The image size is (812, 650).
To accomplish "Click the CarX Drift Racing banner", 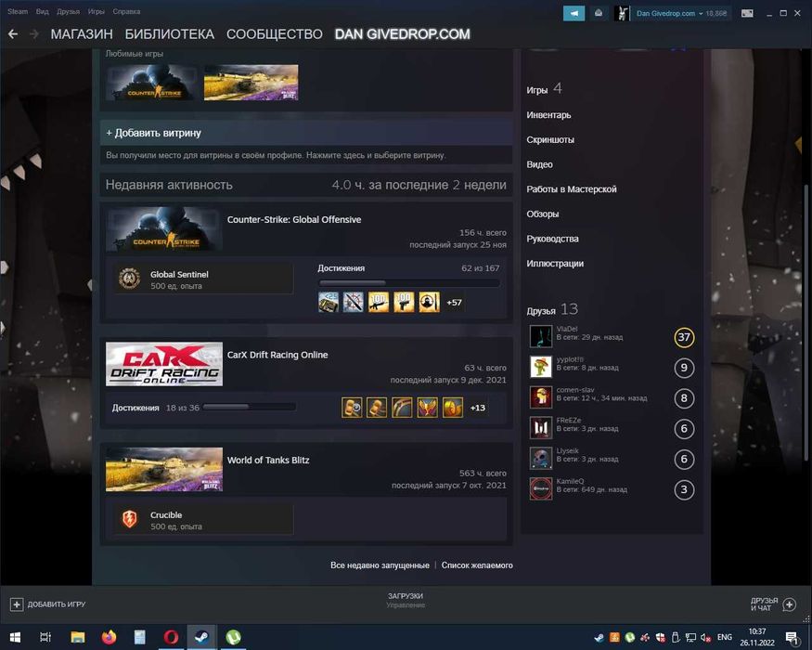I will (164, 364).
